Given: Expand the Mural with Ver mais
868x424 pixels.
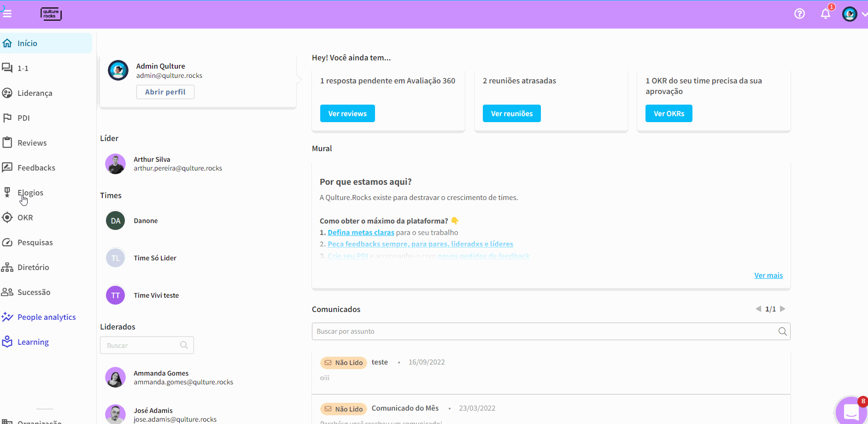Looking at the screenshot, I should (768, 276).
